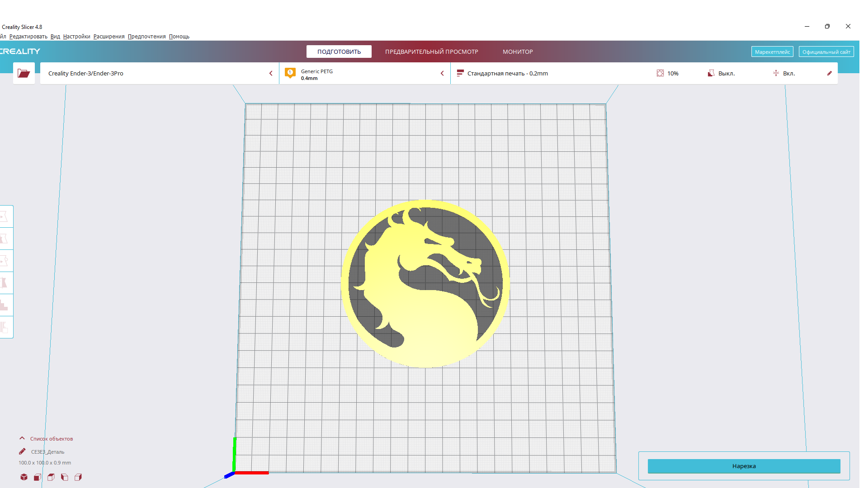Expand the Creality Ender-3/Ender-3Pro printer selector
868x488 pixels.
coord(160,73)
